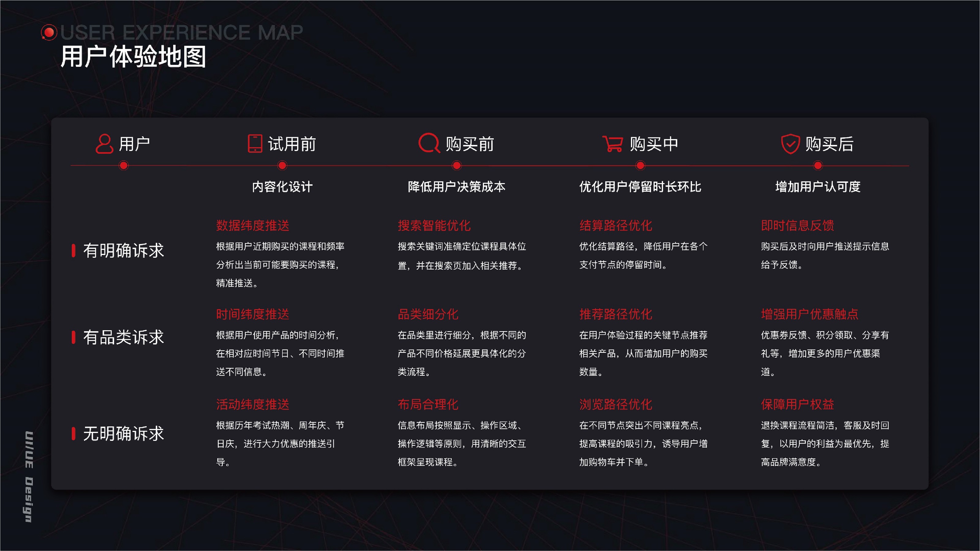Viewport: 980px width, 551px height.
Task: Click the timeline dot under 试用前
Action: tap(282, 165)
